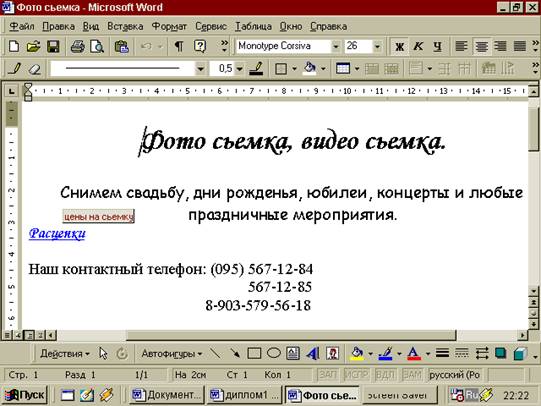Screen dimensions: 541x406
Task: Click the Arrow drawing tool
Action: [235, 353]
